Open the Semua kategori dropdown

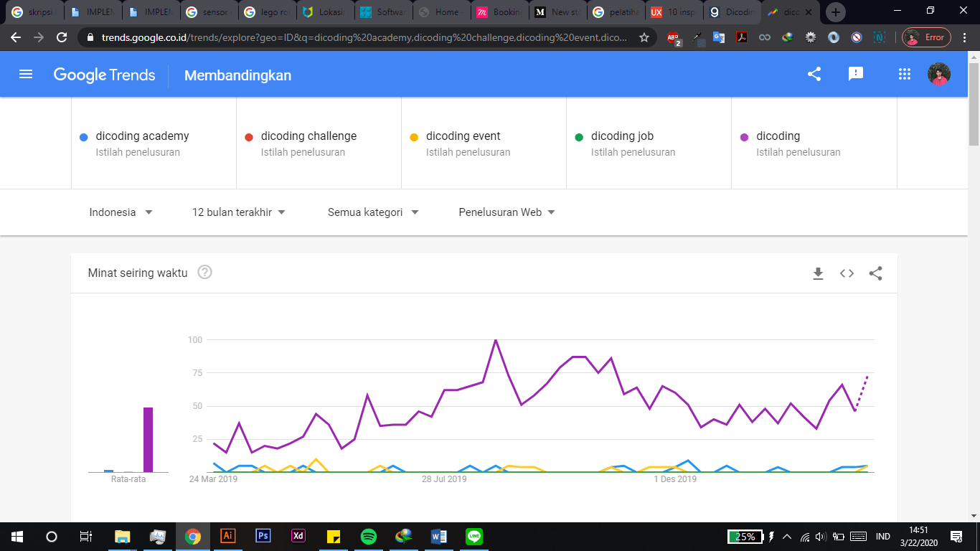pos(373,212)
